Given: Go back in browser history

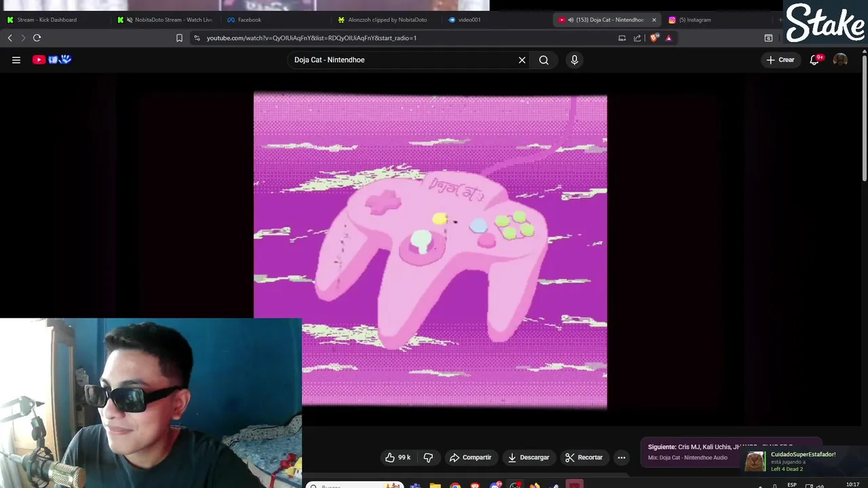Looking at the screenshot, I should (x=10, y=38).
